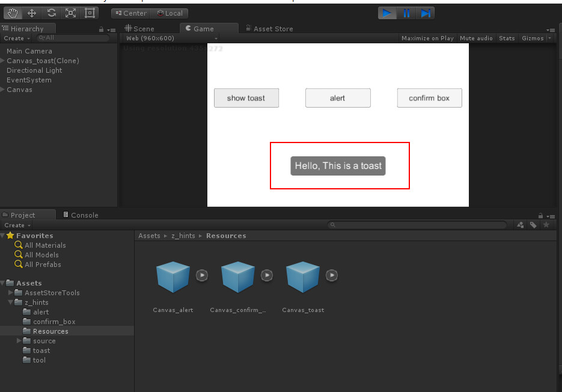This screenshot has width=562, height=392.
Task: Select the Move tool
Action: [32, 13]
